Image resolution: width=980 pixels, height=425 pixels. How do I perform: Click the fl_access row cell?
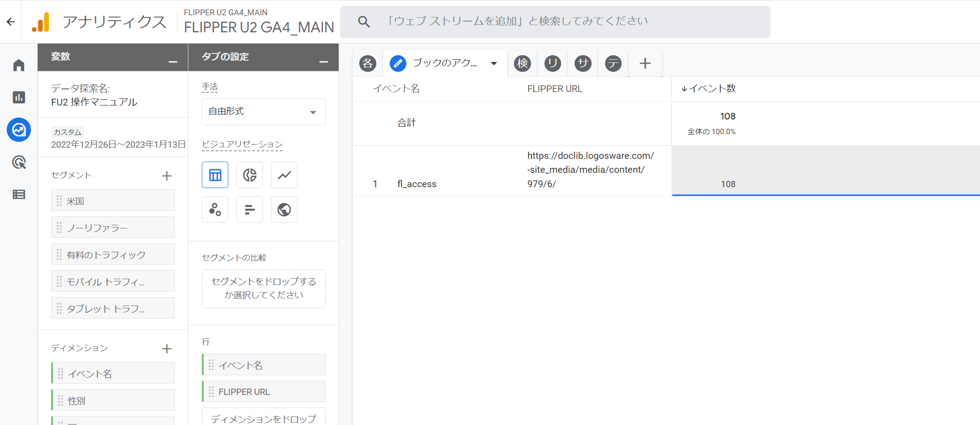tap(417, 184)
